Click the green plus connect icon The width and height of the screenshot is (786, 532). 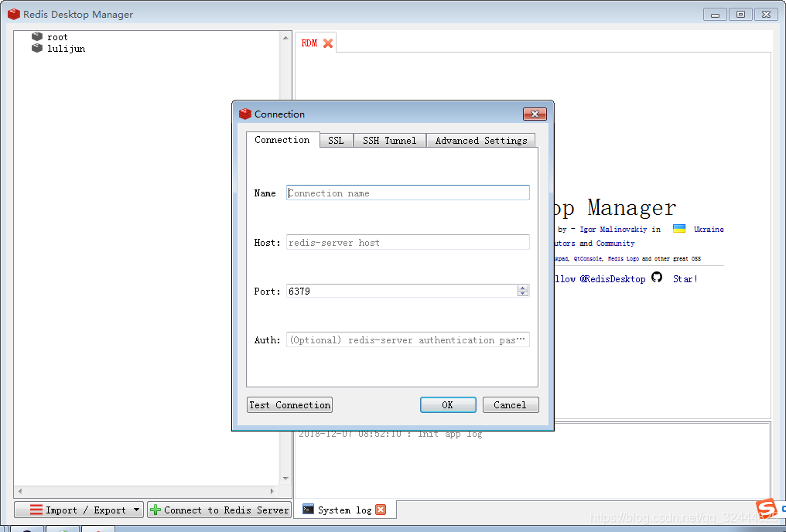155,510
